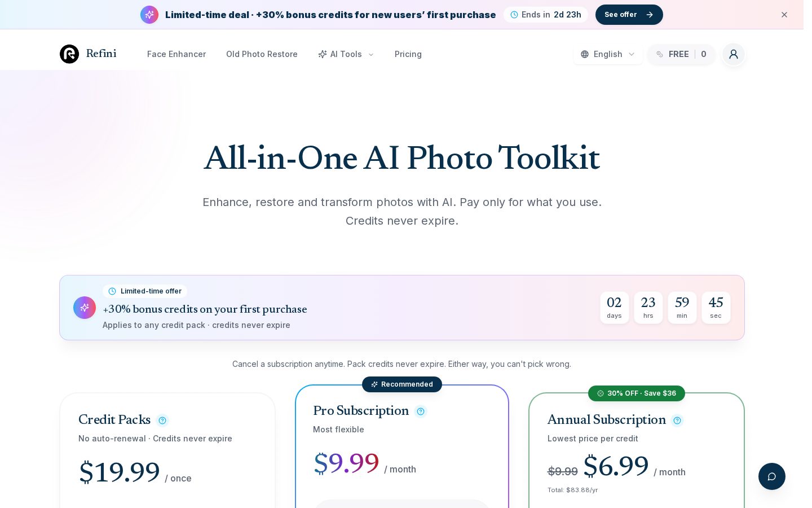Click the arrow in See offer button
Screen dimensions: 812x508
(x=650, y=15)
